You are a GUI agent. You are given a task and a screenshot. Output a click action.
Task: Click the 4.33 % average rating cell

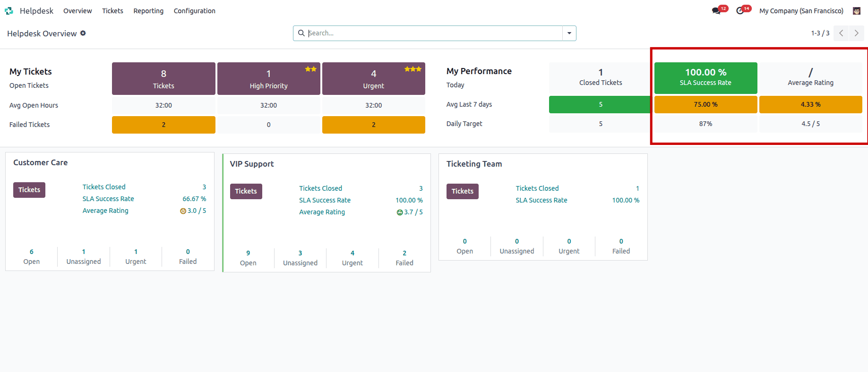click(810, 104)
